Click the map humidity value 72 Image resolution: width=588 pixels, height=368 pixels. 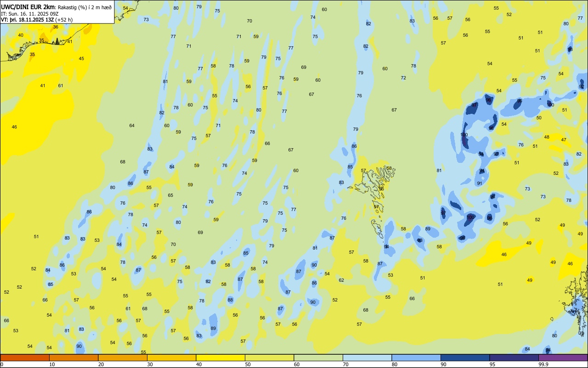[x=403, y=78]
